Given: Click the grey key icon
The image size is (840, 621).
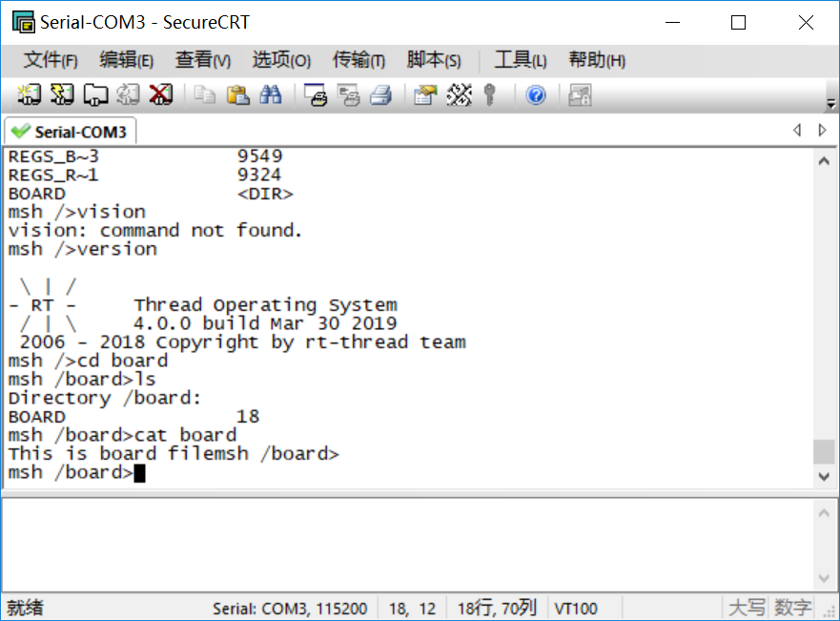Looking at the screenshot, I should click(489, 94).
